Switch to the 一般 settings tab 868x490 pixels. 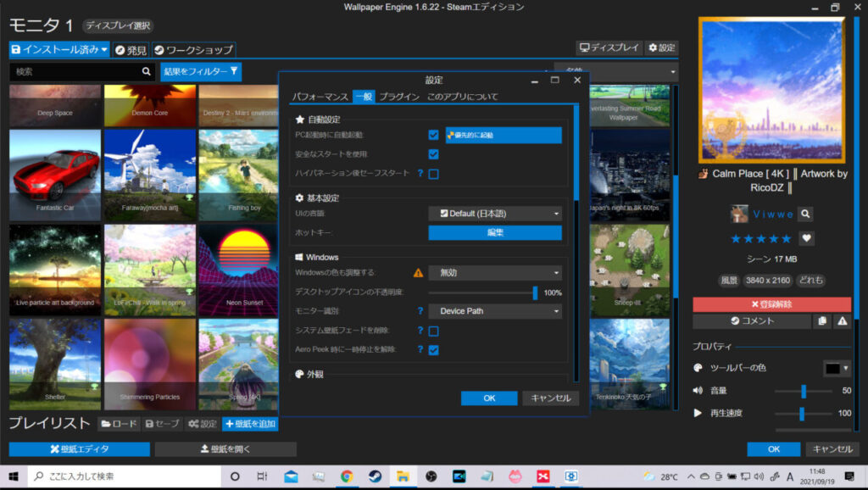tap(364, 97)
